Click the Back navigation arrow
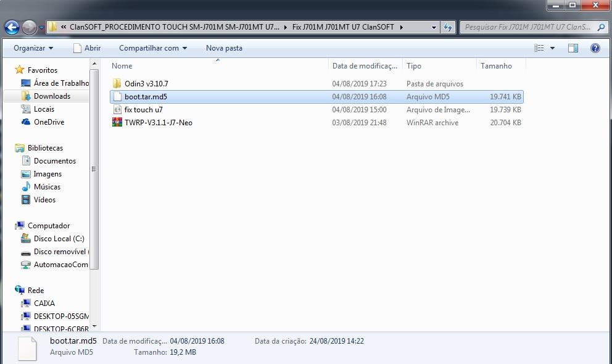 pyautogui.click(x=12, y=27)
